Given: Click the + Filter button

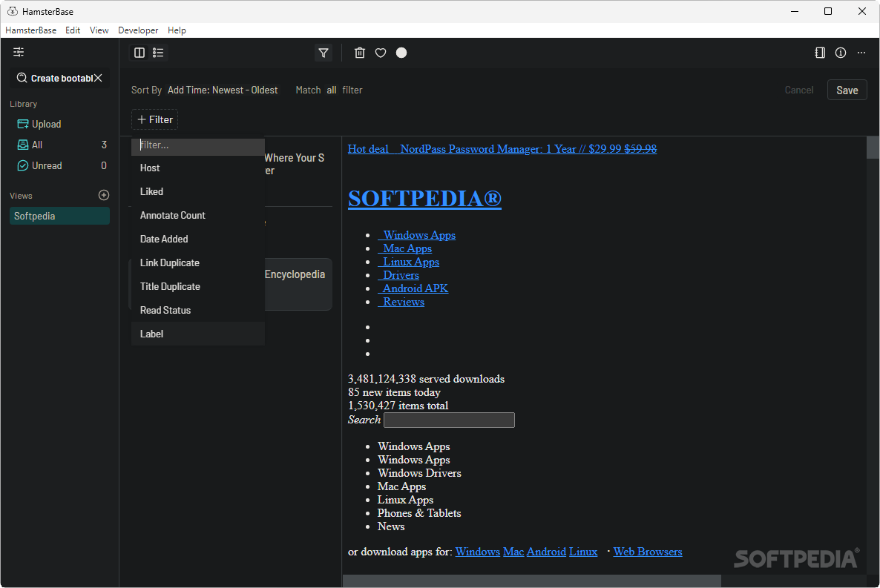Looking at the screenshot, I should [x=155, y=119].
